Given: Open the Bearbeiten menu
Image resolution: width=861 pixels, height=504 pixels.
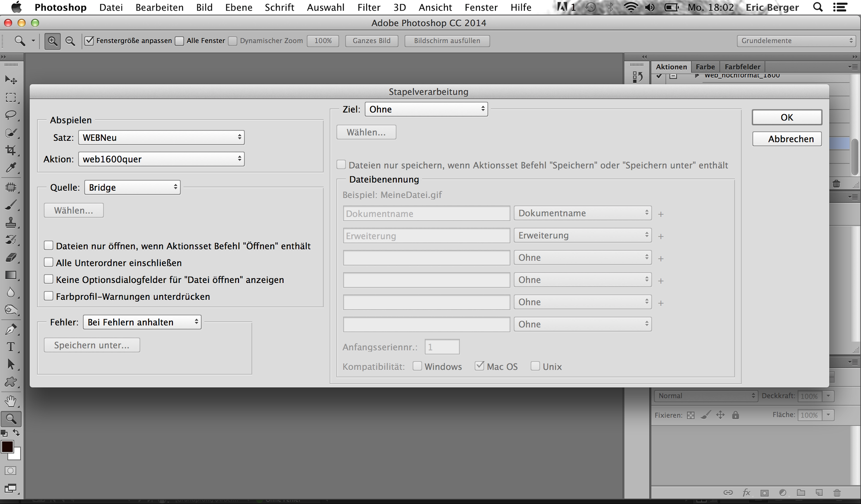Looking at the screenshot, I should click(159, 7).
